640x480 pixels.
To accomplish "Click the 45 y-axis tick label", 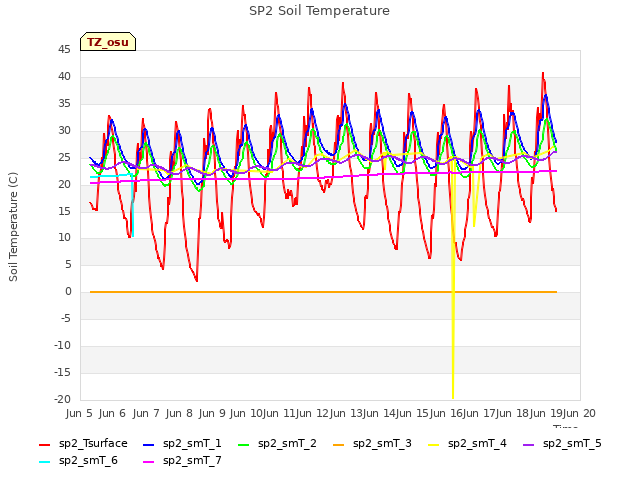I will coord(64,50).
